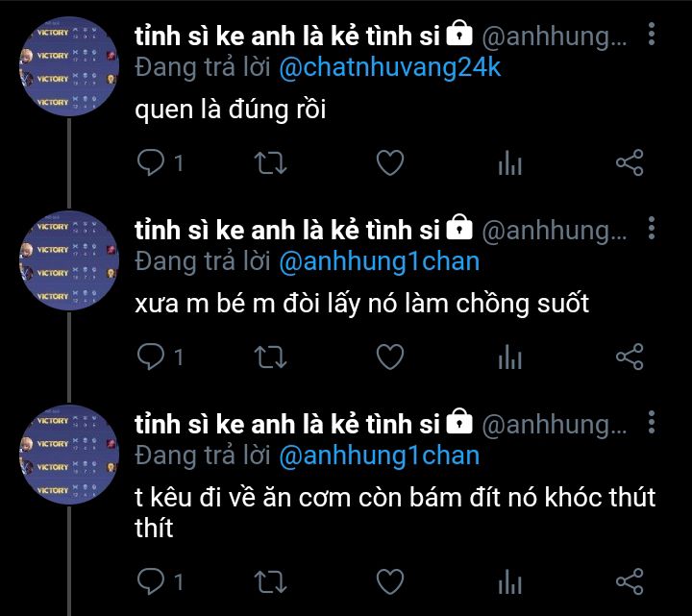Open the first tweet's profile avatar
This screenshot has height=616, width=692.
(69, 66)
